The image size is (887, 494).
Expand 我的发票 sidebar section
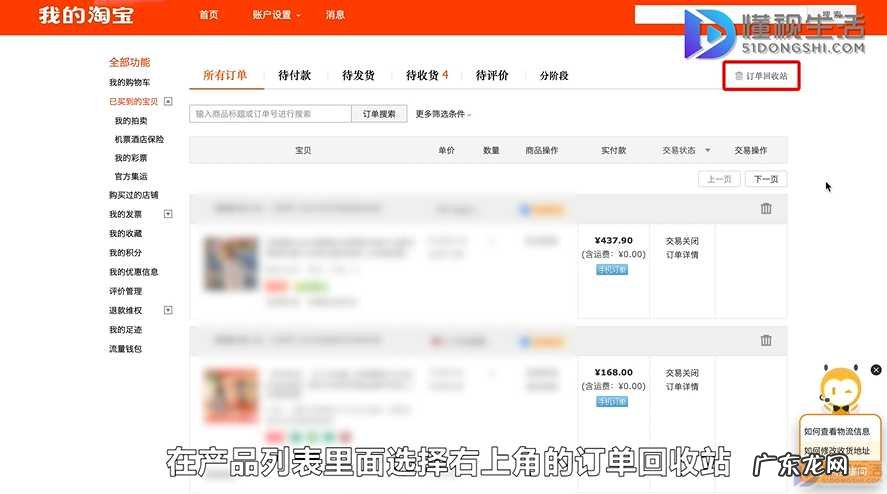168,214
